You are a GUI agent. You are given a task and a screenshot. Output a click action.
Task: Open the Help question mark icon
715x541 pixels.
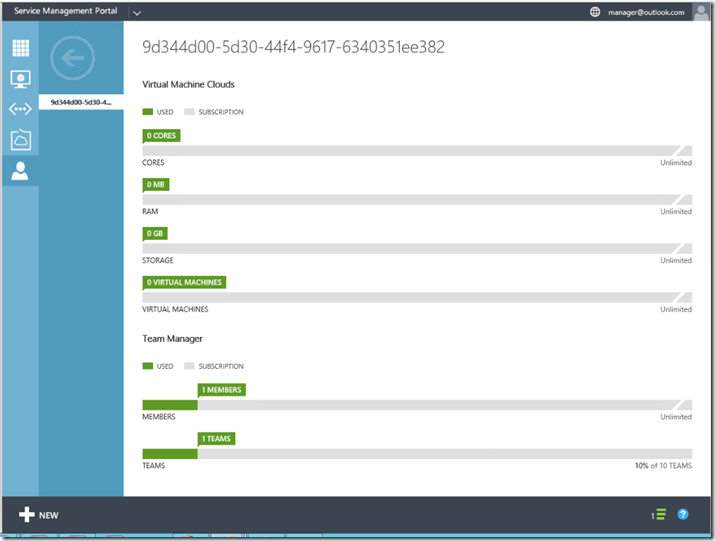683,515
